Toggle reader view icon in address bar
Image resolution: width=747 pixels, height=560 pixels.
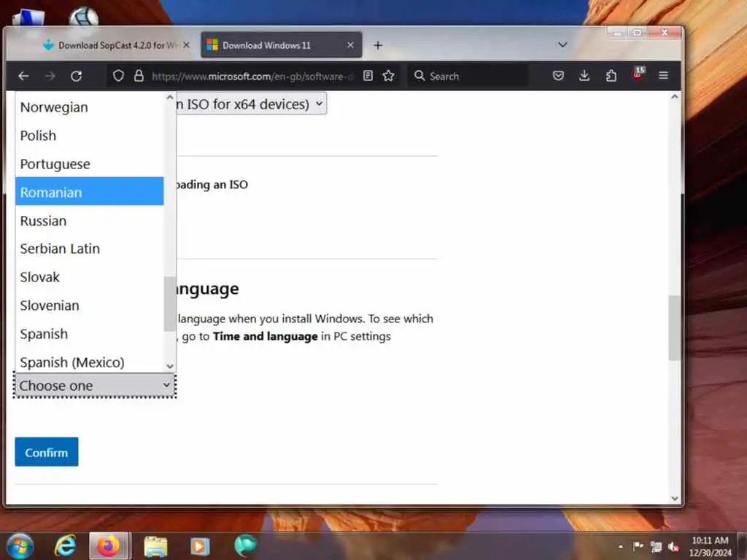click(x=368, y=76)
